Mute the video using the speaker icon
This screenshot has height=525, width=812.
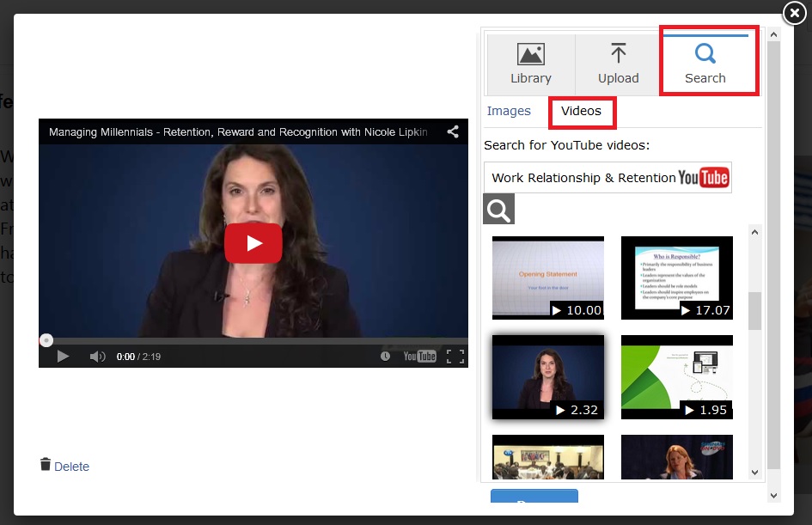pyautogui.click(x=97, y=356)
